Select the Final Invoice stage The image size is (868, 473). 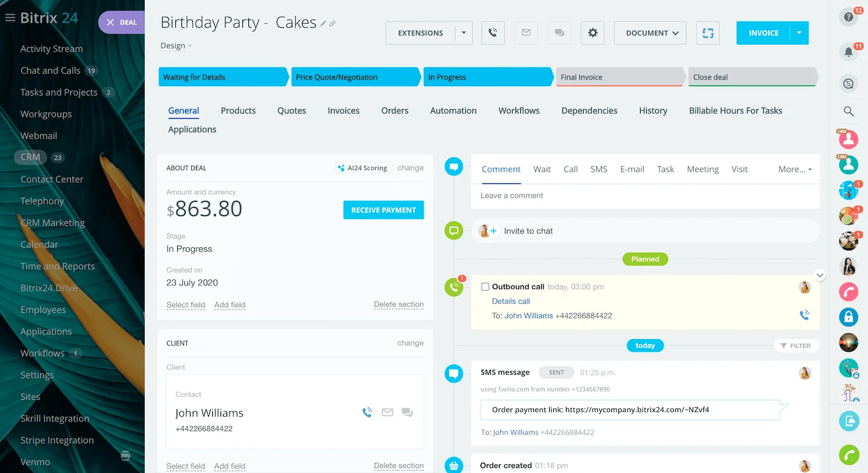click(620, 77)
